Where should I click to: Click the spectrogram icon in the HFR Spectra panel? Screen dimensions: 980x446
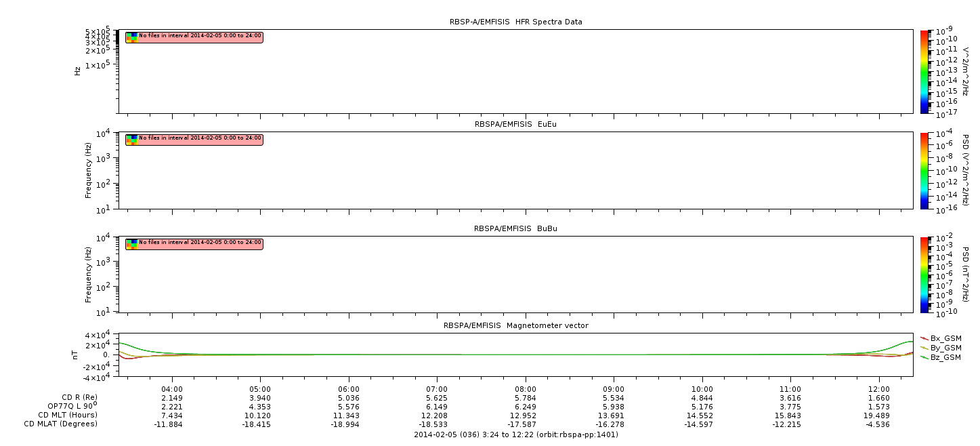click(x=131, y=37)
